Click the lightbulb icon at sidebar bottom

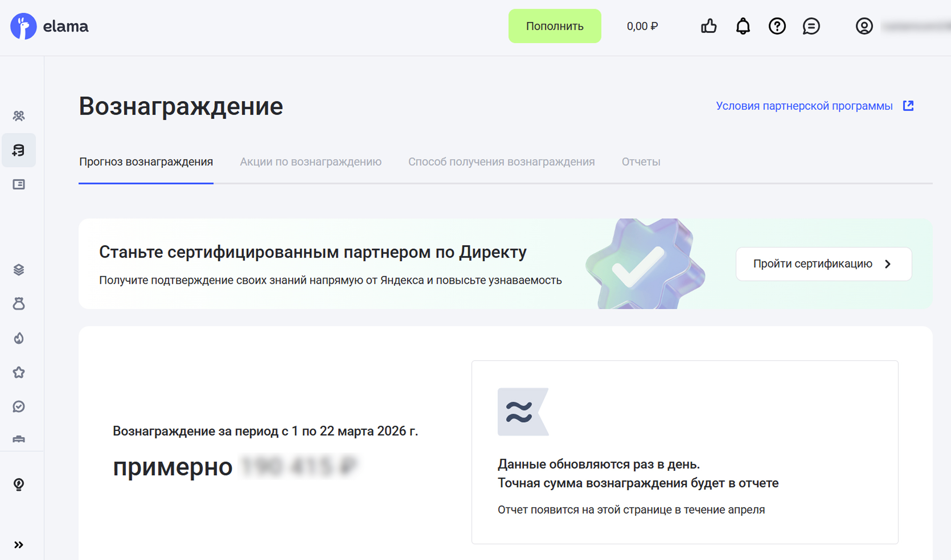(x=19, y=485)
